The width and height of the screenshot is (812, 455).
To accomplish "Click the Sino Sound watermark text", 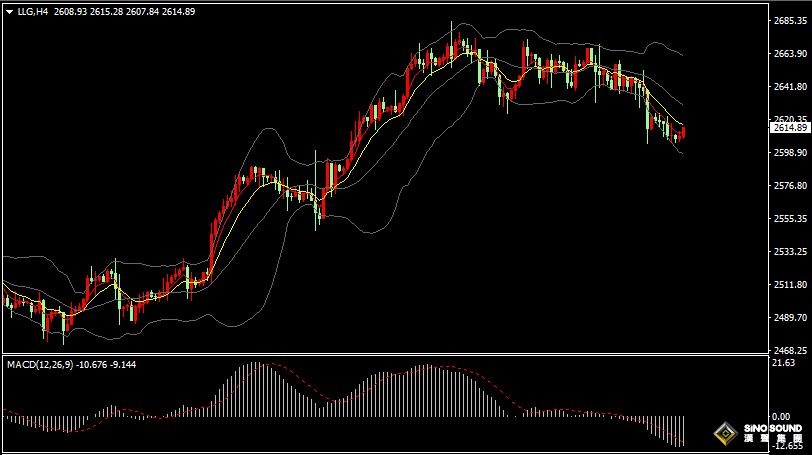I will [x=773, y=433].
